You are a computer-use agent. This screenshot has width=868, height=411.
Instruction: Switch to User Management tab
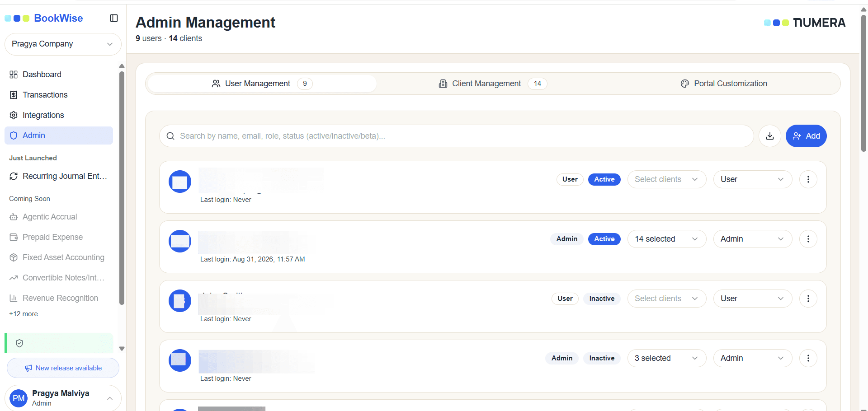(x=261, y=84)
